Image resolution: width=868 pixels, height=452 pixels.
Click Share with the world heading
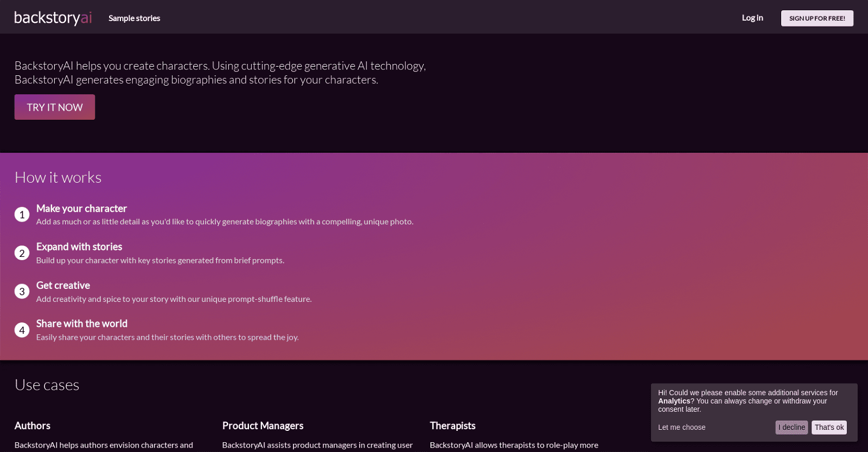[82, 324]
